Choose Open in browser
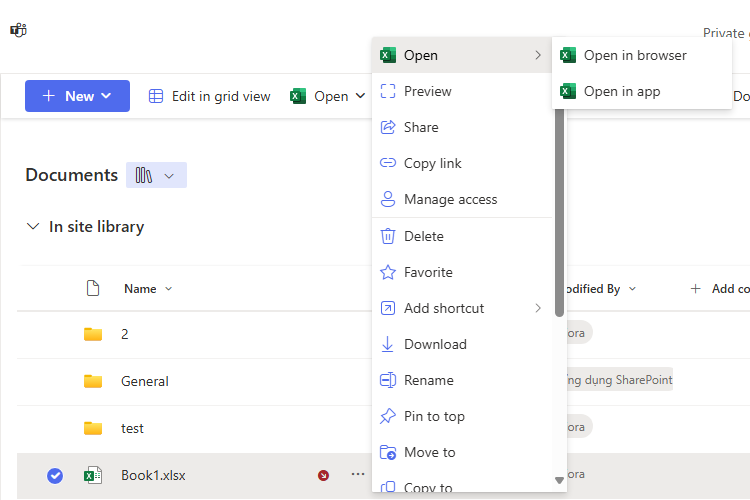 click(642, 55)
